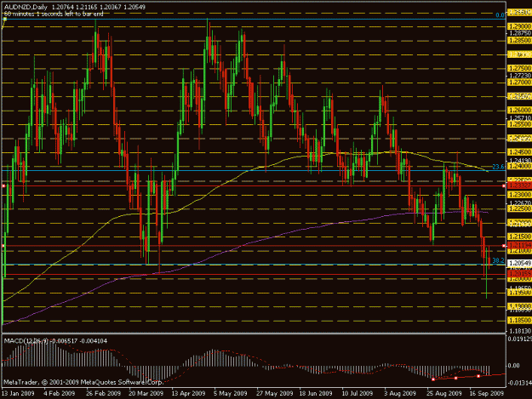
Task: Click the MACD scale value -0.01314
Action: pos(520,383)
